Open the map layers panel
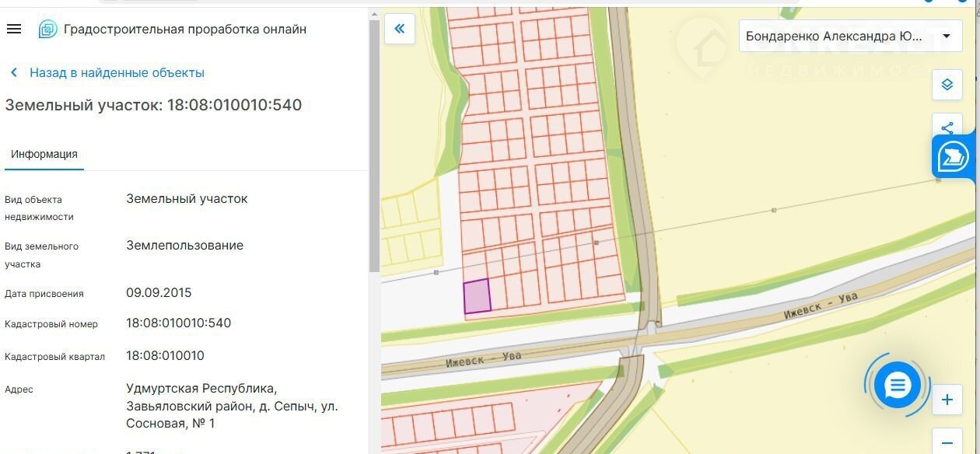Screen dimensions: 980x454 (x=947, y=85)
